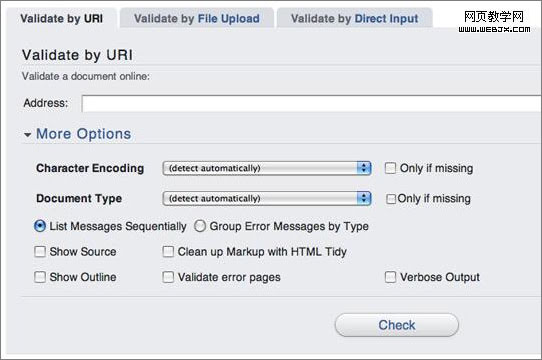Select the Validate by URI tab
Viewport: 542px width, 360px height.
click(62, 18)
